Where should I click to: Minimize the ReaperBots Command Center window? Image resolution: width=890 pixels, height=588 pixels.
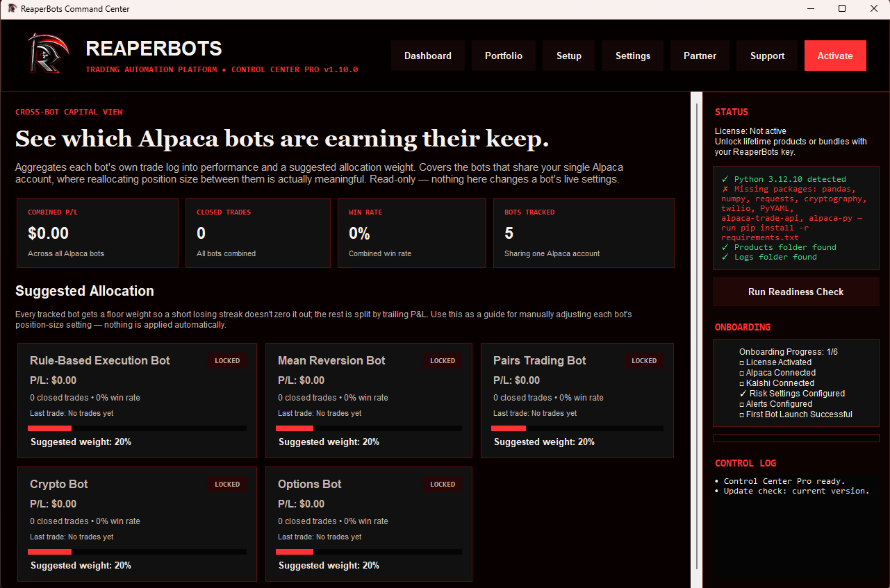coord(810,9)
